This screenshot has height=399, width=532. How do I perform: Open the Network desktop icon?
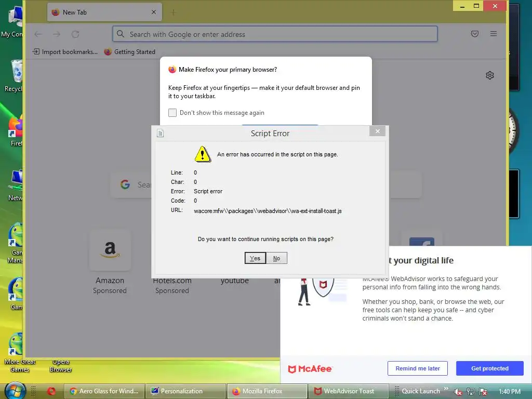[16, 185]
